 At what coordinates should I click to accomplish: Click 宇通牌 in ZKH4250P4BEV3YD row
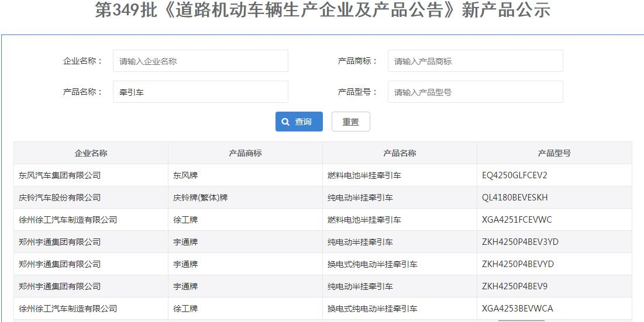coord(185,242)
